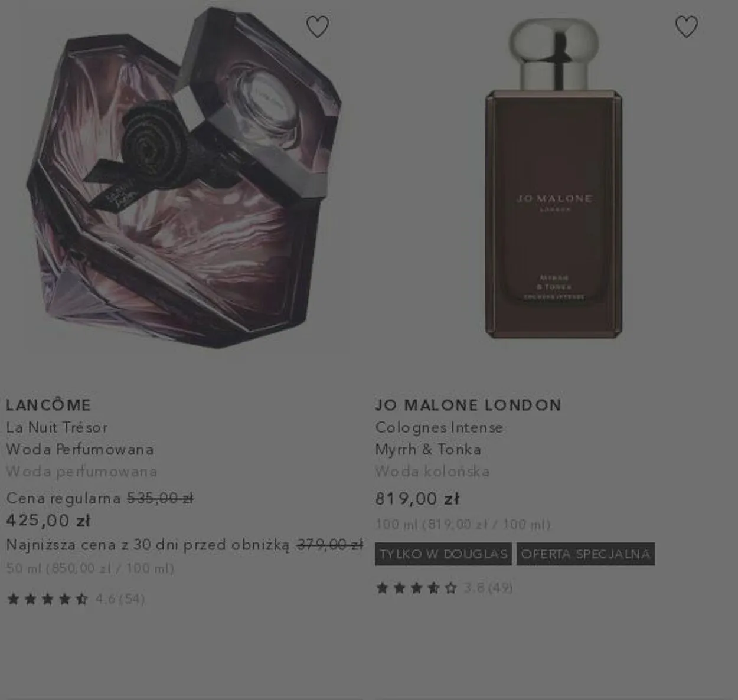This screenshot has width=738, height=700.
Task: Click the Woda kolońska category label
Action: pyautogui.click(x=433, y=472)
